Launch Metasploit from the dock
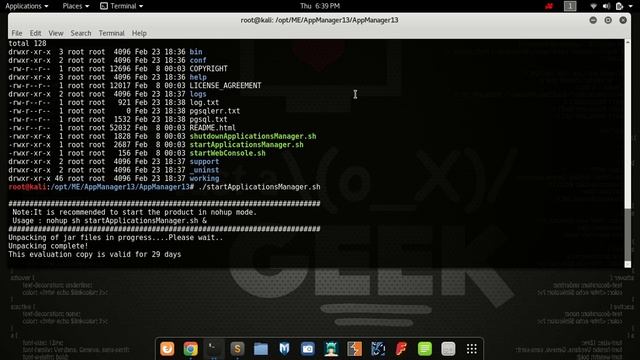The width and height of the screenshot is (640, 360). tap(284, 349)
